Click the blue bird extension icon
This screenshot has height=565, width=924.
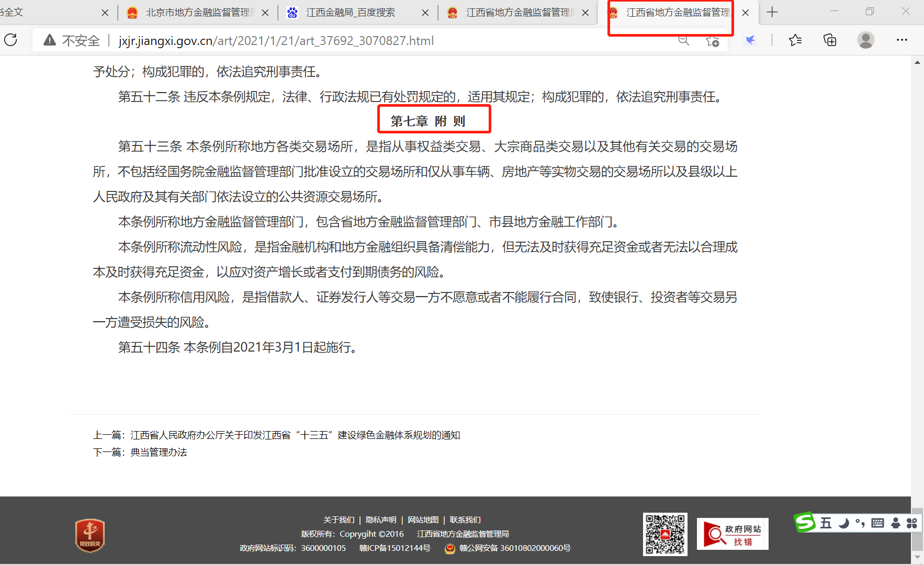click(x=750, y=40)
